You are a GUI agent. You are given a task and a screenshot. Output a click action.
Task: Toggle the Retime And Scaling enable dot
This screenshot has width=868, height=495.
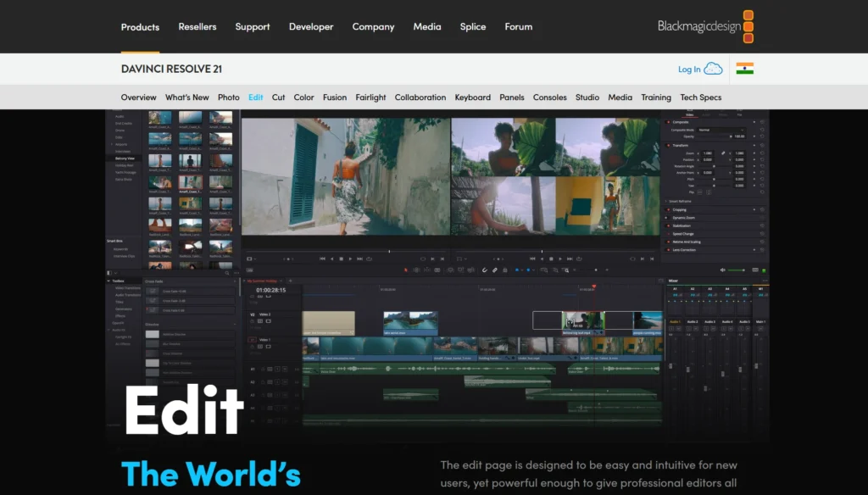(x=668, y=242)
